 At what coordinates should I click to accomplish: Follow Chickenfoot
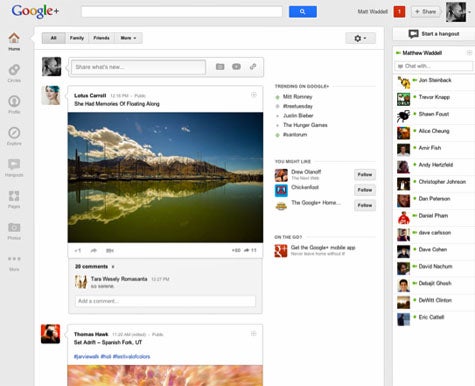pos(365,190)
